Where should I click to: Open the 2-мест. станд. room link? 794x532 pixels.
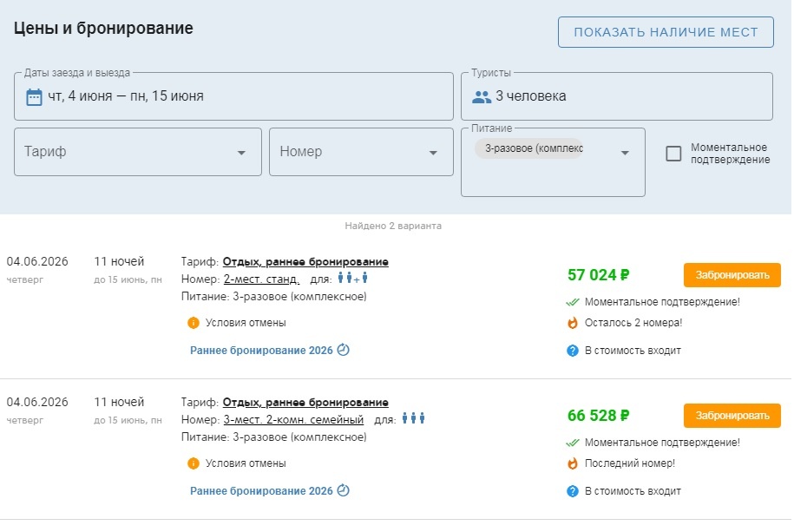pos(261,279)
